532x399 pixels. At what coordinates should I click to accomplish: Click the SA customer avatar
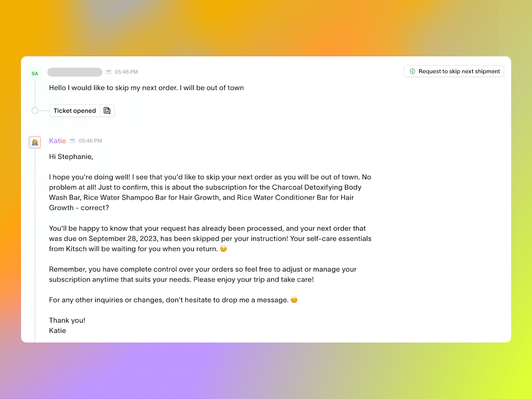(x=35, y=73)
